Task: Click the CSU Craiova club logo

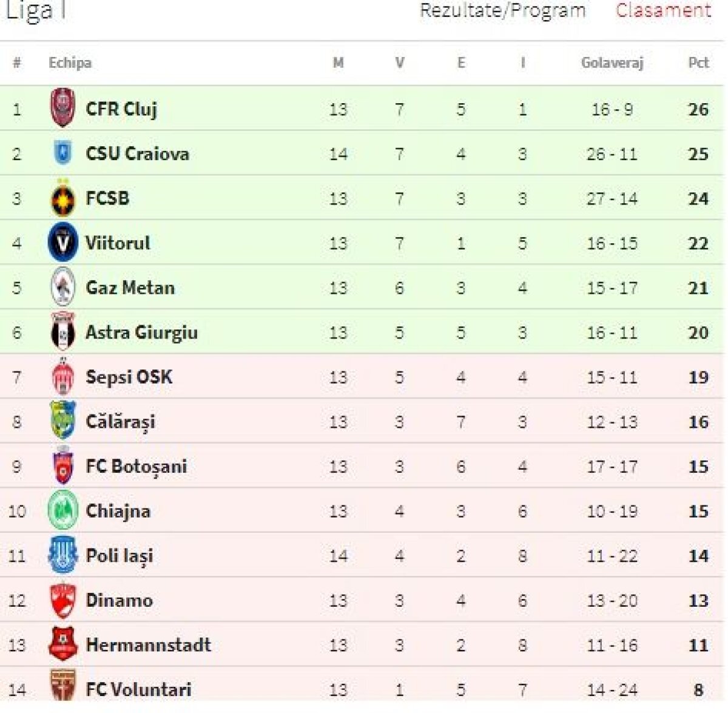Action: point(62,153)
